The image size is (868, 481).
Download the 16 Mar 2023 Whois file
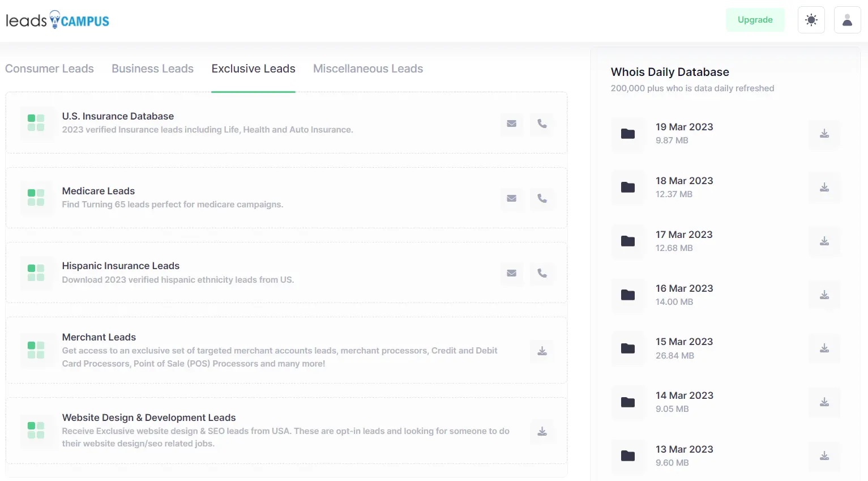tap(824, 295)
